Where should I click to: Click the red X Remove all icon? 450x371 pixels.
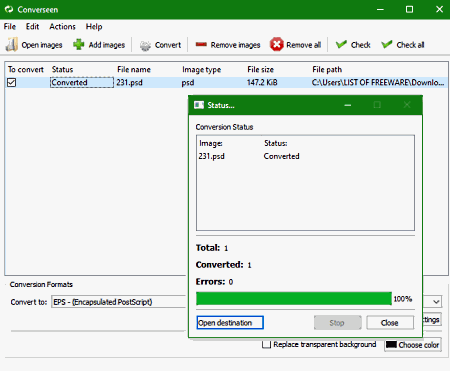click(x=276, y=44)
